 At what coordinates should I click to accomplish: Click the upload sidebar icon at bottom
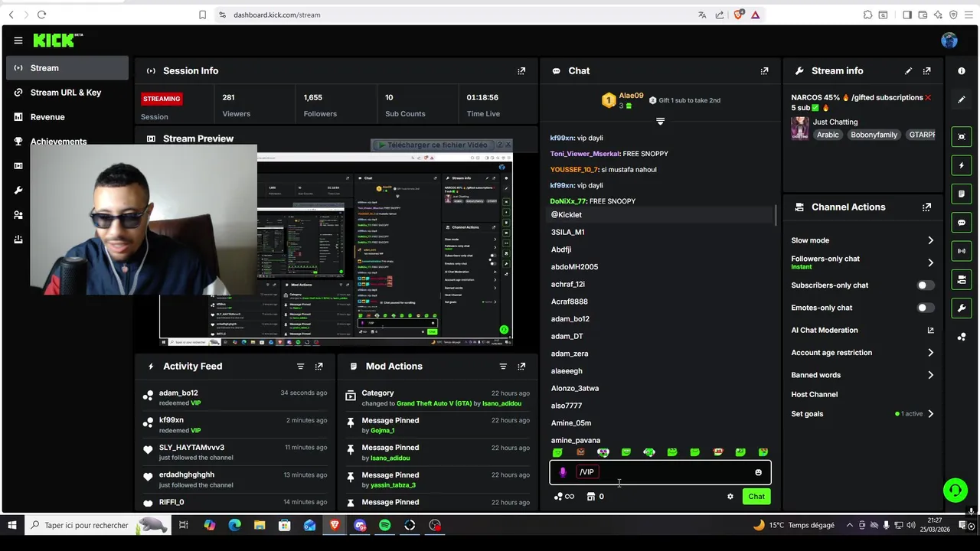[x=18, y=240]
